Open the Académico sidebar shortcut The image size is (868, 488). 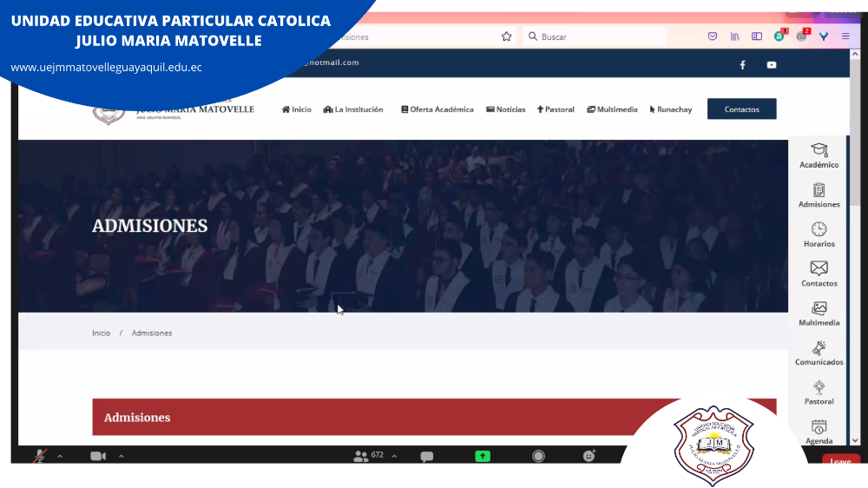819,155
